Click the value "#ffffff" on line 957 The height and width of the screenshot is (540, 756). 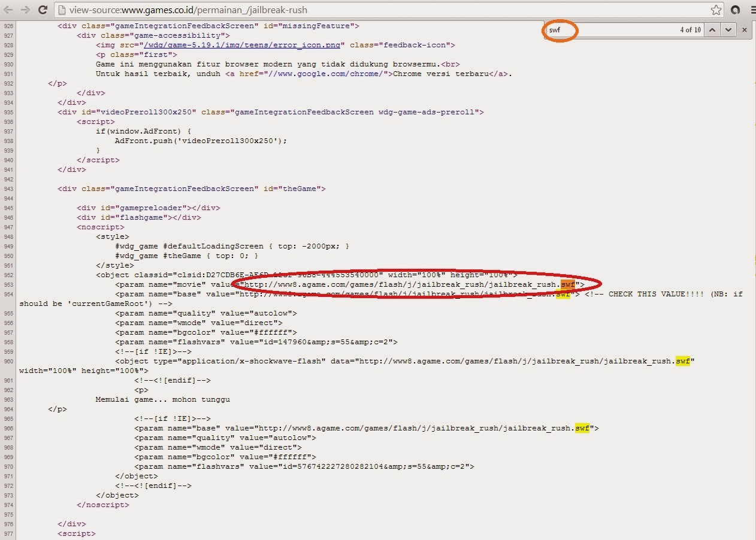click(x=270, y=332)
